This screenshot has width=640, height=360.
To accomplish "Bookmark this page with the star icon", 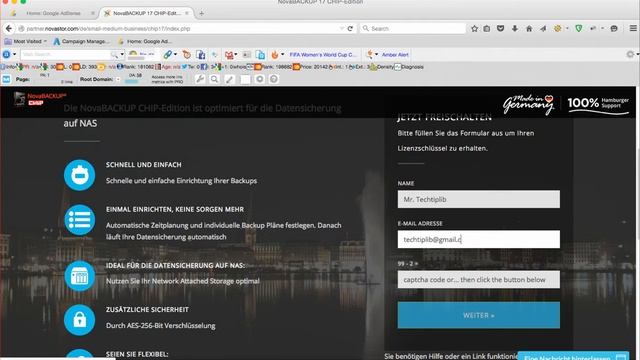I will (474, 29).
